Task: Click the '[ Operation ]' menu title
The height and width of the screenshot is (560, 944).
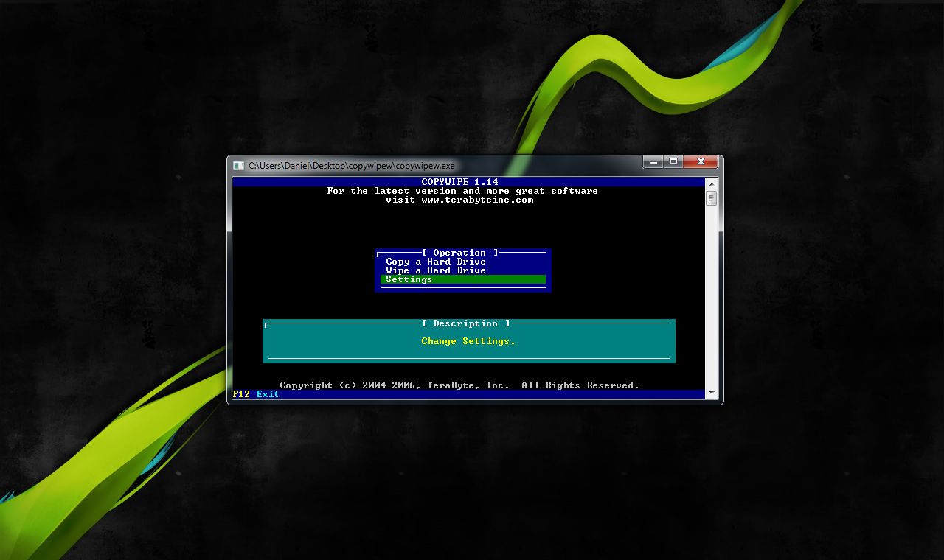Action: pos(461,253)
